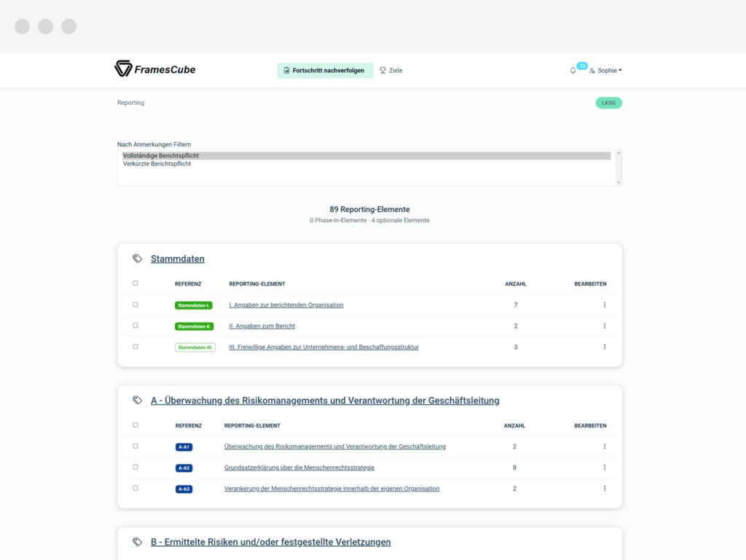This screenshot has width=746, height=560.
Task: Click the filter list scrollbar down arrow
Action: [619, 182]
